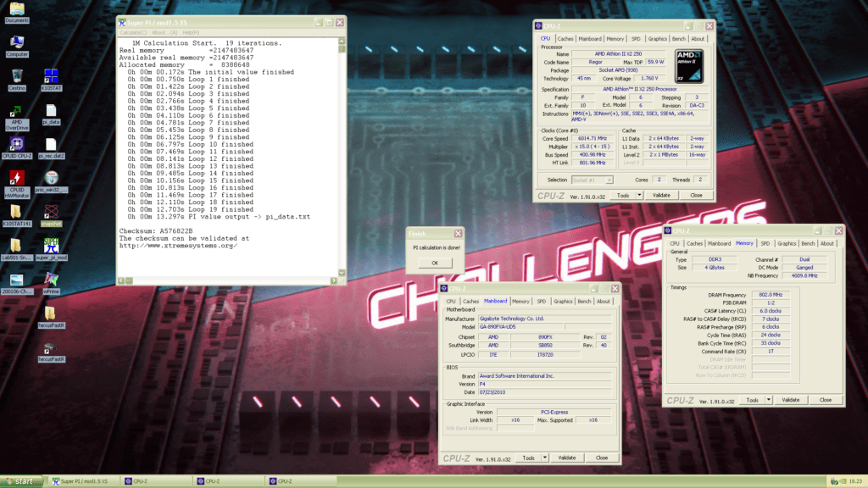Click Validate in the CPU-Z CPU window
868x488 pixels.
click(x=661, y=196)
